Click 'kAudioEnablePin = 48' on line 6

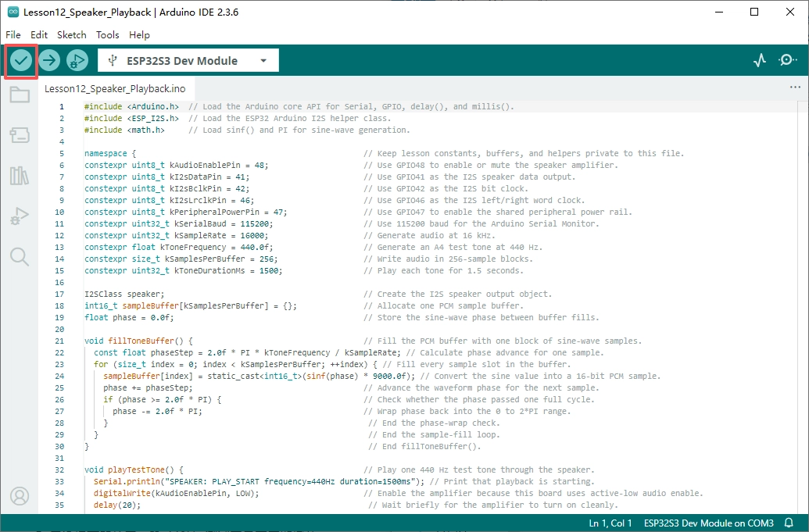[217, 166]
